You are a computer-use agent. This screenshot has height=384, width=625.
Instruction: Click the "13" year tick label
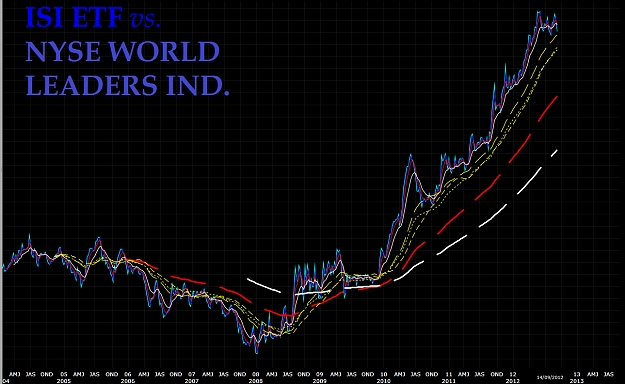(x=577, y=374)
